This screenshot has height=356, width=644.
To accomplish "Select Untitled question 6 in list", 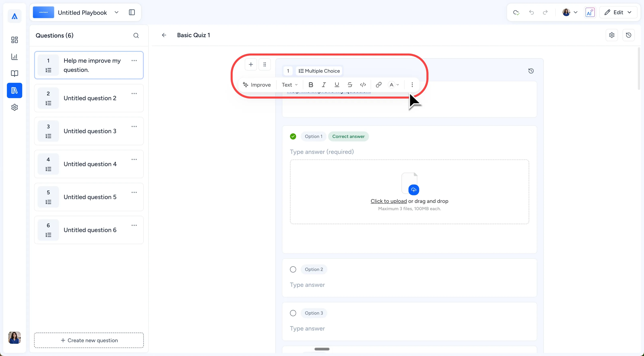I will tap(89, 230).
